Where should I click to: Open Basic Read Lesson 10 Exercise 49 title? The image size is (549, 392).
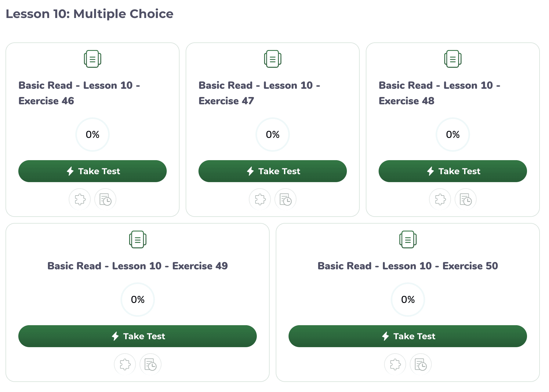tap(137, 266)
